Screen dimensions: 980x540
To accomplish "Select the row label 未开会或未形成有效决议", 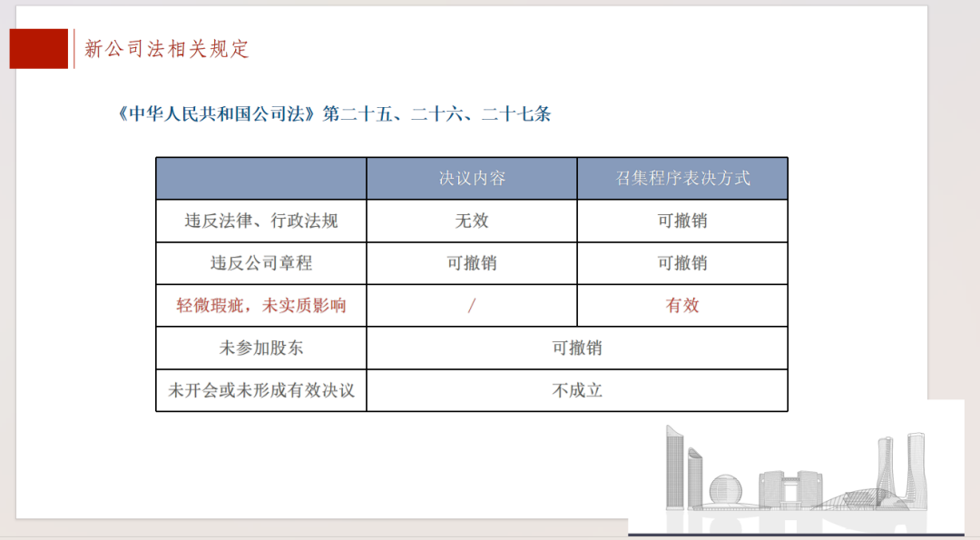I will point(261,390).
